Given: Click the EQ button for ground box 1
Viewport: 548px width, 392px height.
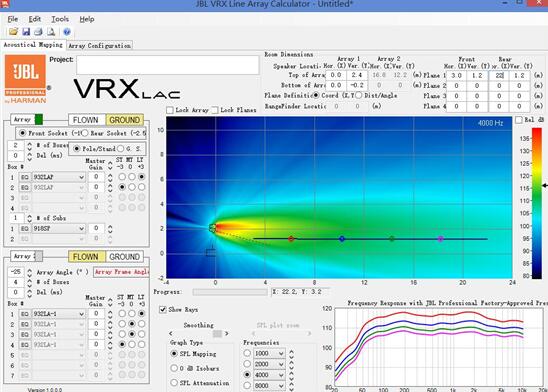Looking at the screenshot, I should click(x=24, y=177).
